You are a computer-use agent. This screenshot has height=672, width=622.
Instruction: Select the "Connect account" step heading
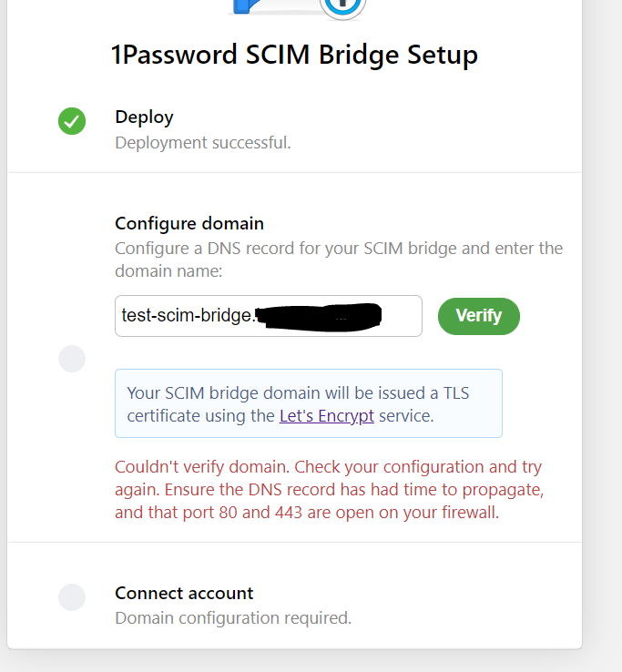click(x=184, y=593)
